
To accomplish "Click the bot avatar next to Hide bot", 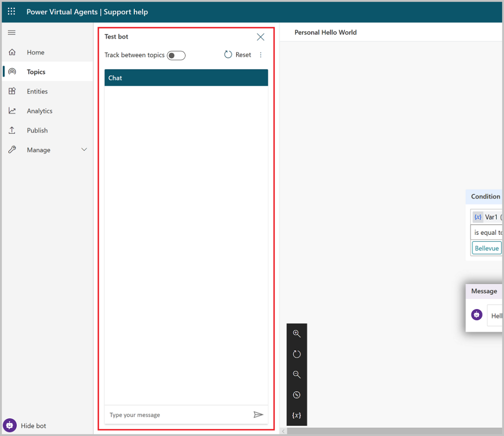I will click(x=11, y=426).
